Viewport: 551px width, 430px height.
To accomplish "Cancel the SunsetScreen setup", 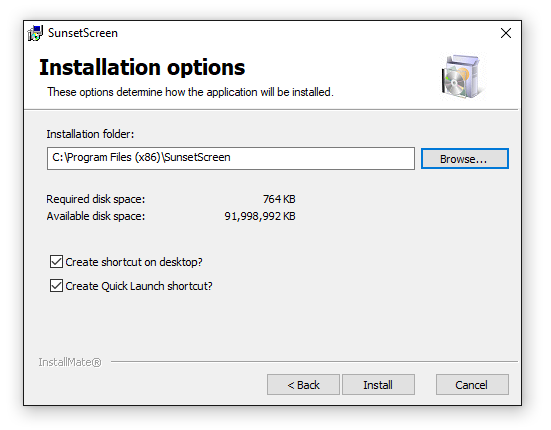I will [x=472, y=385].
